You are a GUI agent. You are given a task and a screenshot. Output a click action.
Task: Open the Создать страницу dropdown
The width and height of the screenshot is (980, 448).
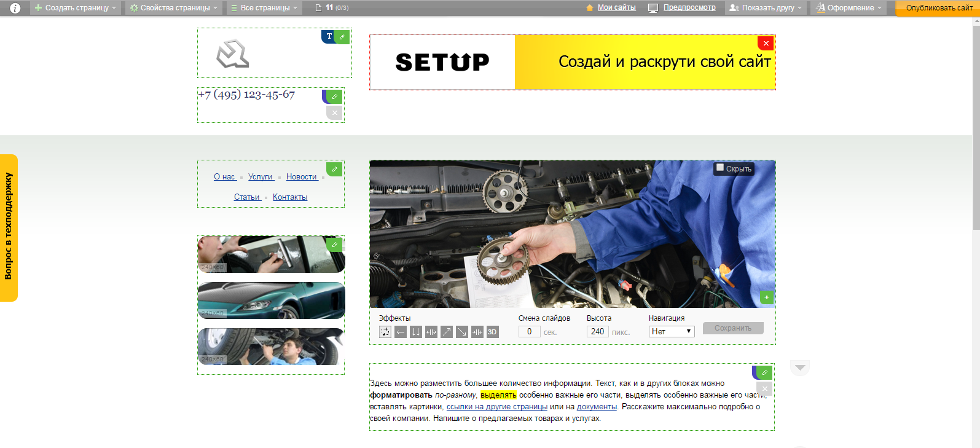[75, 8]
